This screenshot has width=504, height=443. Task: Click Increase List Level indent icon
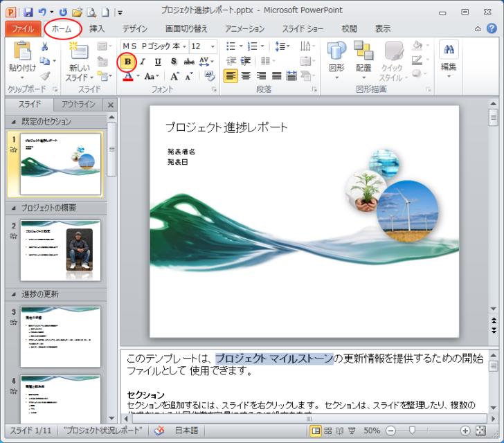(x=246, y=61)
